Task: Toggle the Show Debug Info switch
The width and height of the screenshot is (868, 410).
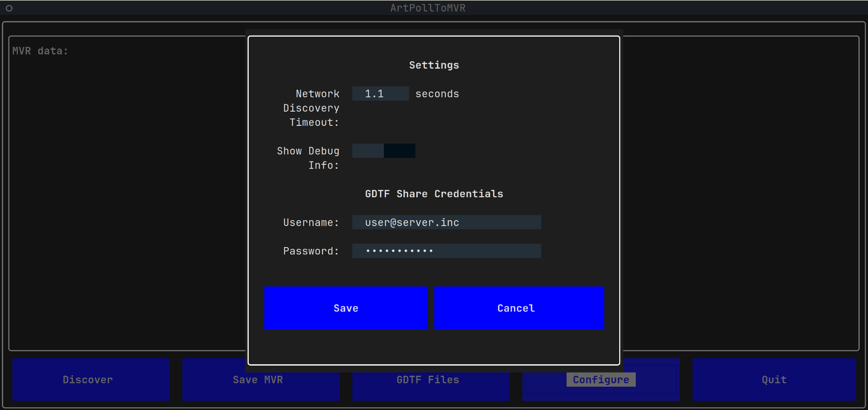Action: (x=383, y=151)
